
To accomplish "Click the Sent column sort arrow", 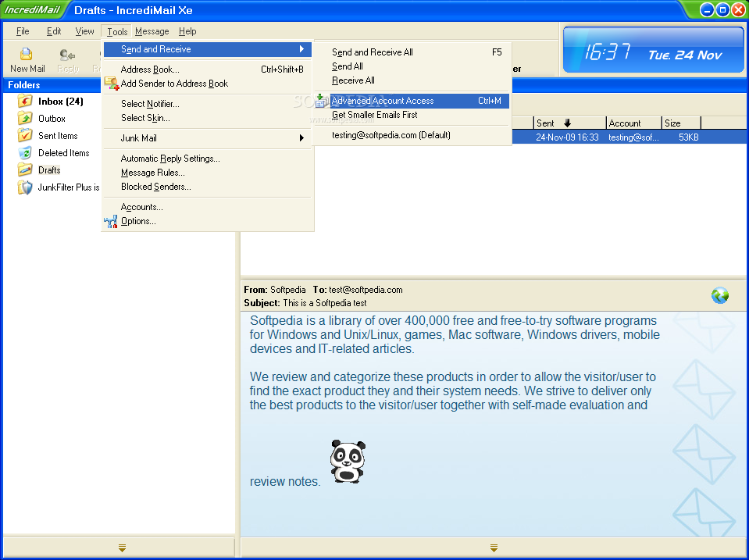I will click(567, 123).
